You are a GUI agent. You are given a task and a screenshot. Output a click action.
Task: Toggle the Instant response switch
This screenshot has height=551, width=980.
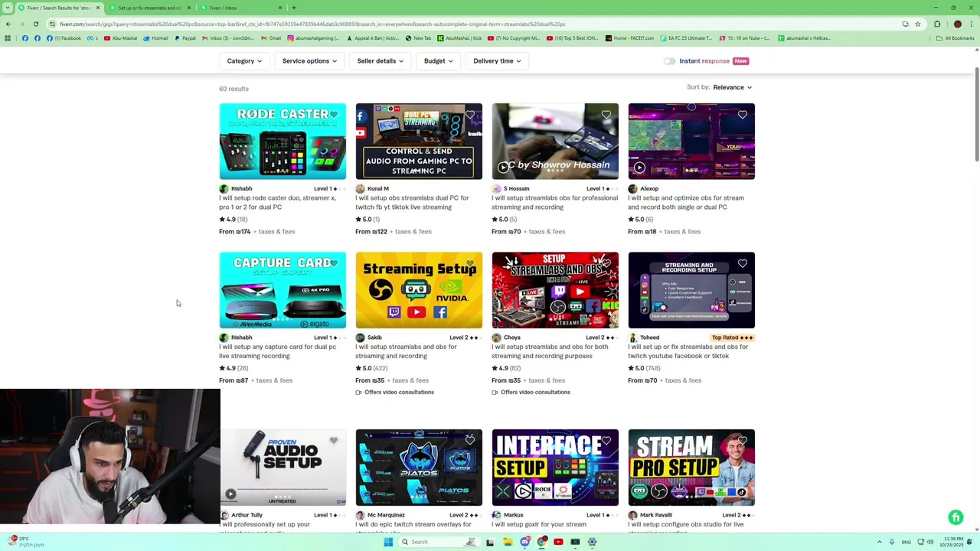[669, 61]
